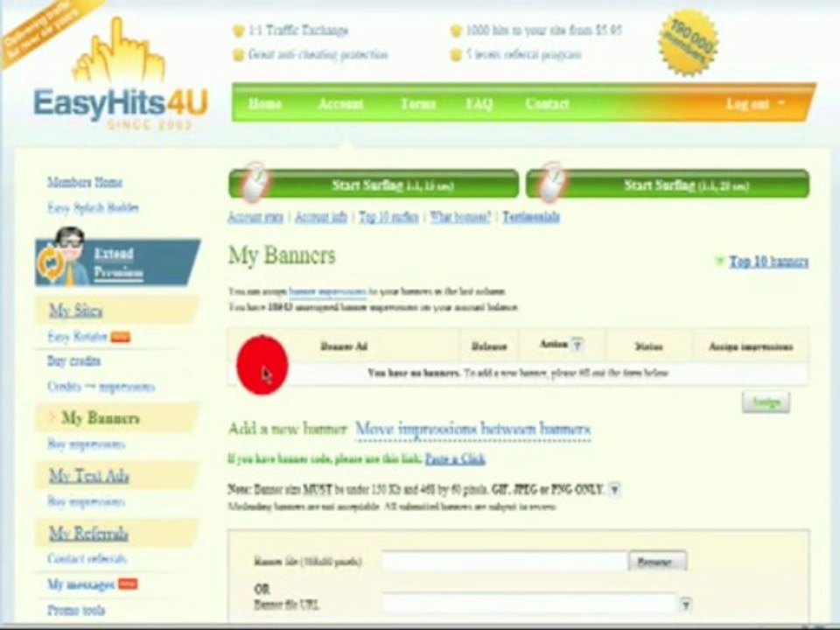Viewport: 840px width, 630px height.
Task: Click the help icon beside Banner file URL
Action: pyautogui.click(x=686, y=605)
